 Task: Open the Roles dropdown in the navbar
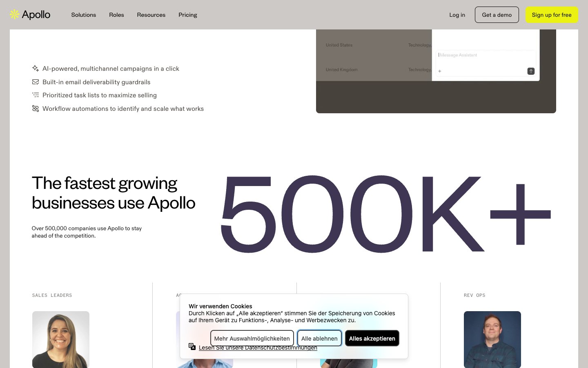click(x=116, y=15)
